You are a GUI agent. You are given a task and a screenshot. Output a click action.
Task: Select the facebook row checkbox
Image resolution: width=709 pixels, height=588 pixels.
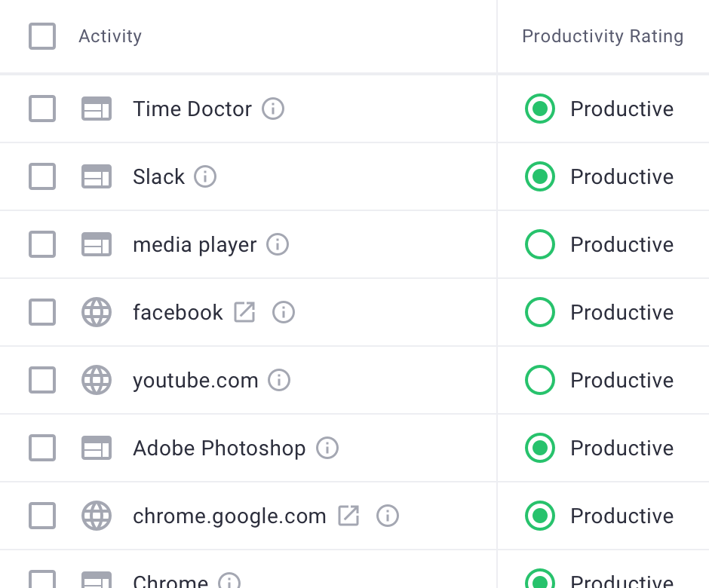click(42, 312)
